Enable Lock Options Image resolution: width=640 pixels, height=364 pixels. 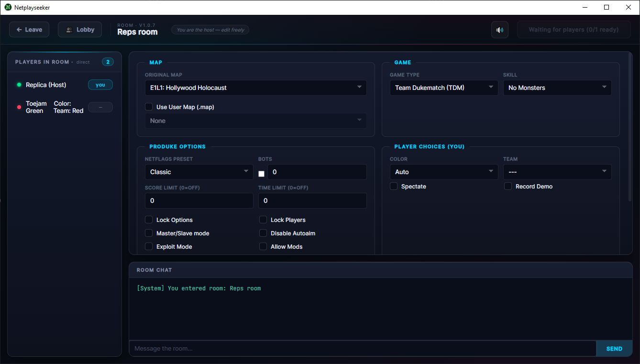(149, 220)
